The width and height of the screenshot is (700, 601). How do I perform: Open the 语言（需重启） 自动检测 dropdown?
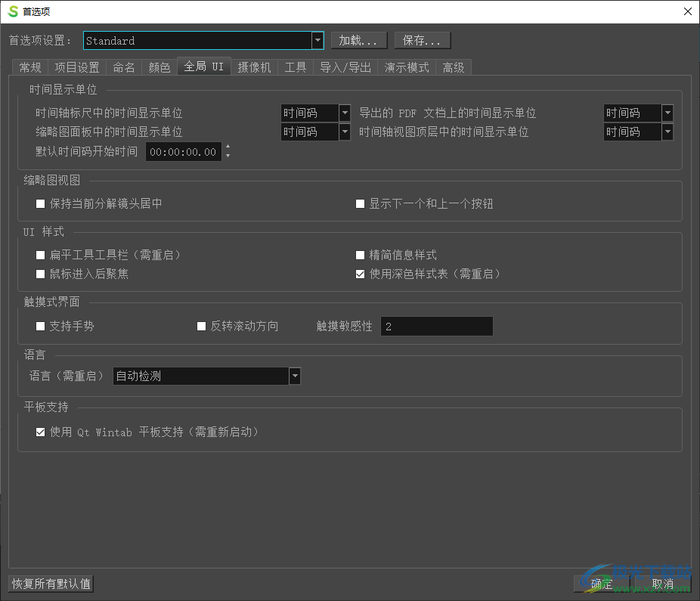206,376
